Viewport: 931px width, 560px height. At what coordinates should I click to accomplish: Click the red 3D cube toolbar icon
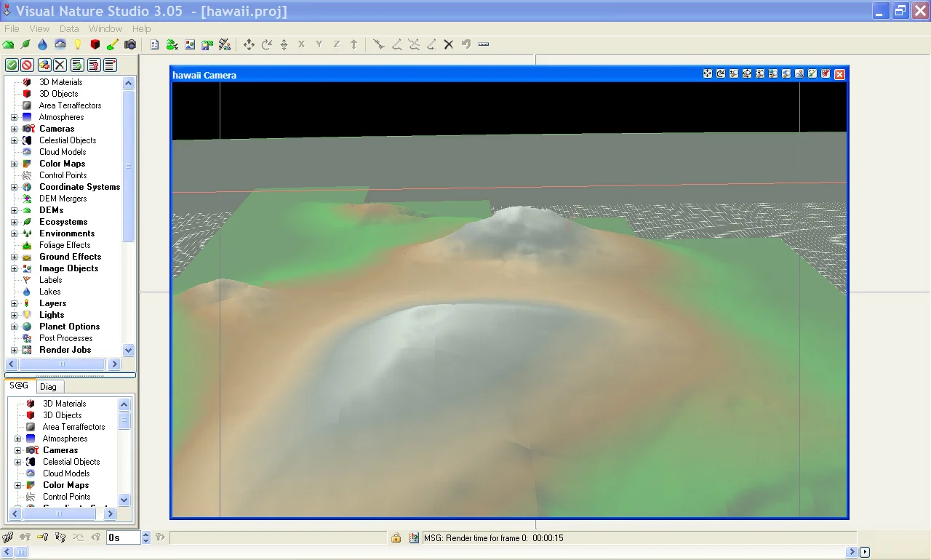pos(95,45)
